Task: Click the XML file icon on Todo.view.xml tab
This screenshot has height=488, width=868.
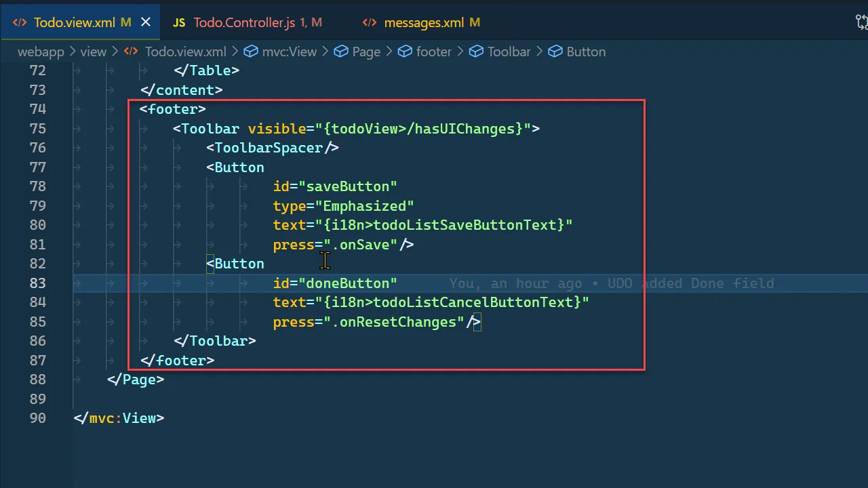Action: (x=20, y=22)
